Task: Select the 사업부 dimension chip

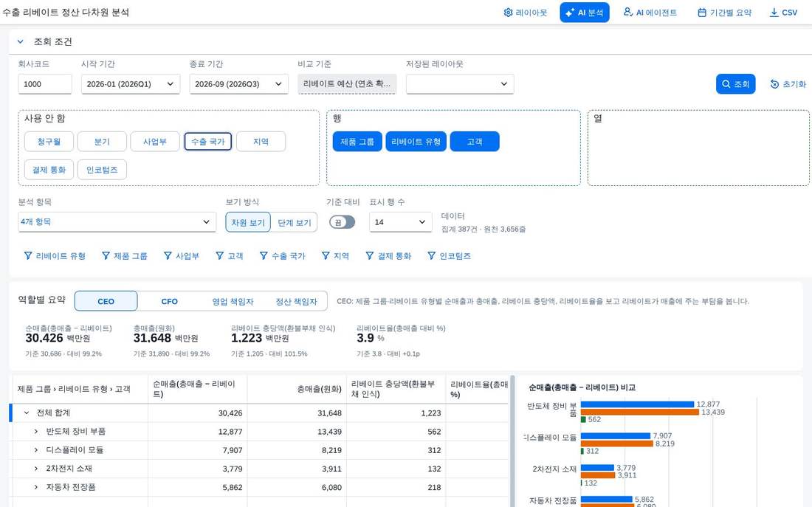Action: pos(155,142)
